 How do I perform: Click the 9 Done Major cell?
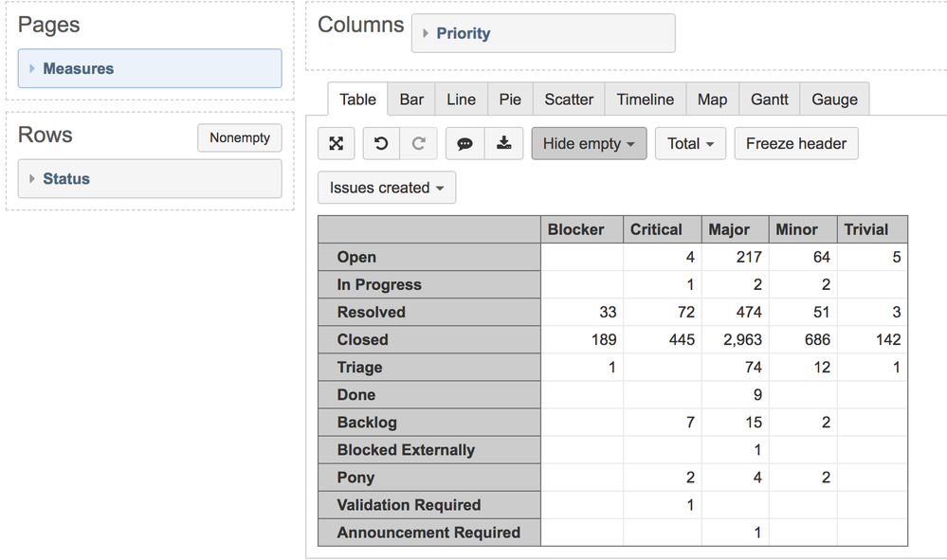(735, 395)
